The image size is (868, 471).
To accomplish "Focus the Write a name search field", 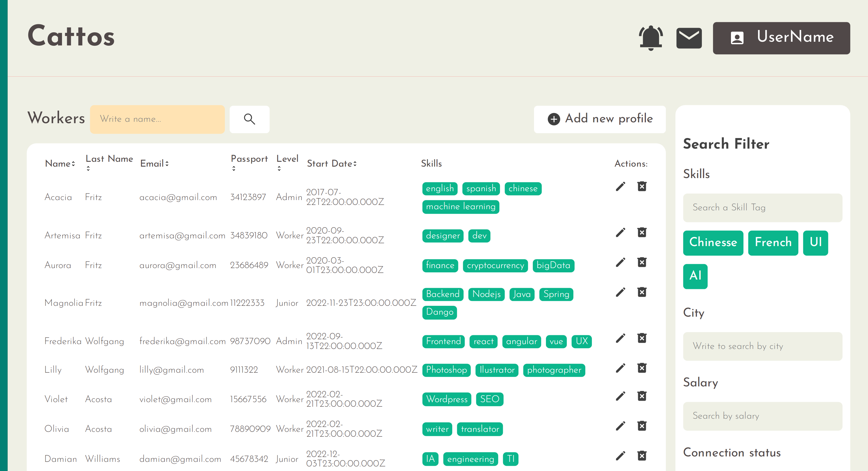I will pyautogui.click(x=157, y=119).
